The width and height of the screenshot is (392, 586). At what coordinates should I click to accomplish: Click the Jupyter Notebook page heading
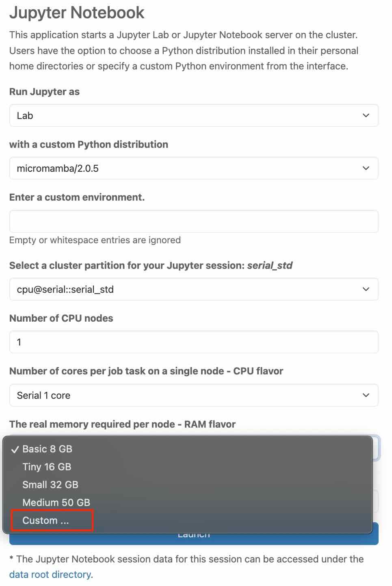click(x=77, y=13)
